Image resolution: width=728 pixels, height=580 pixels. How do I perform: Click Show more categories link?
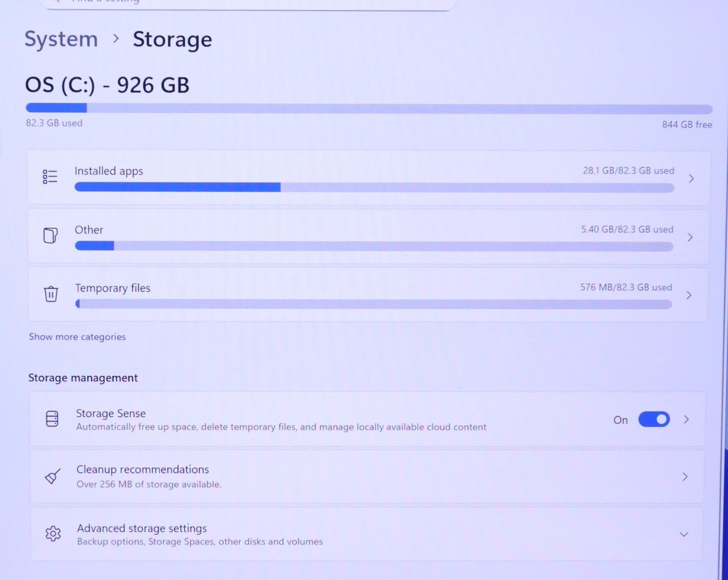coord(77,337)
